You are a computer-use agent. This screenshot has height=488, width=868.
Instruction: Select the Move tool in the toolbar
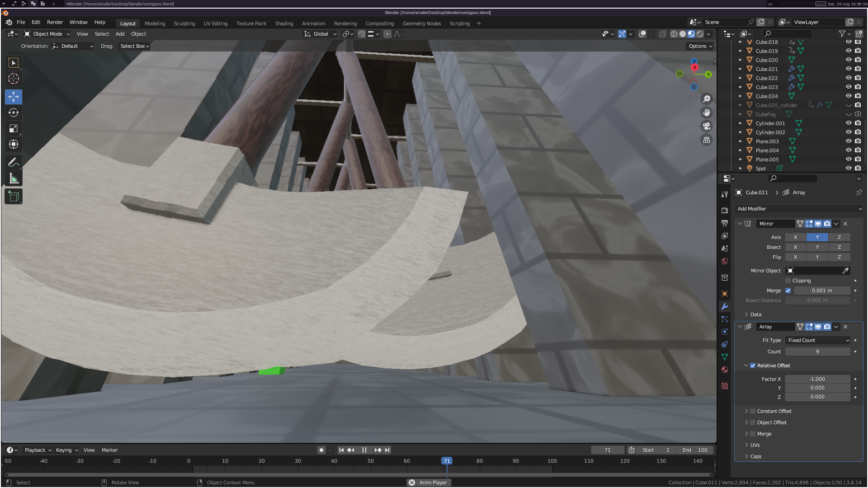[14, 97]
